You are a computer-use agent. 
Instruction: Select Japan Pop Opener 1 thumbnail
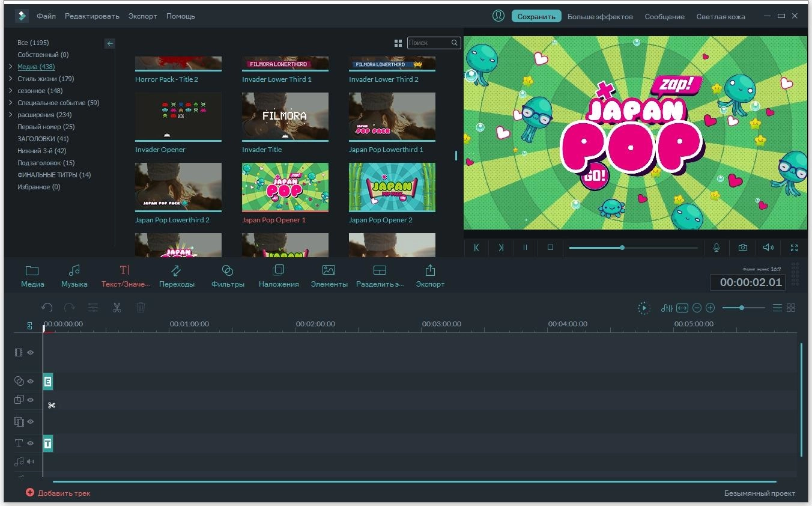(285, 187)
